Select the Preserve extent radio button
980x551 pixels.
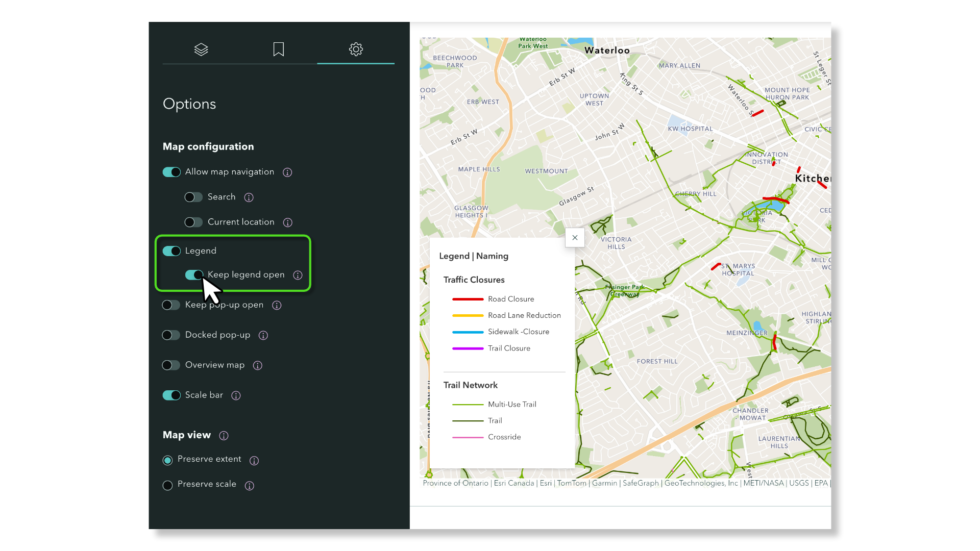pyautogui.click(x=167, y=460)
